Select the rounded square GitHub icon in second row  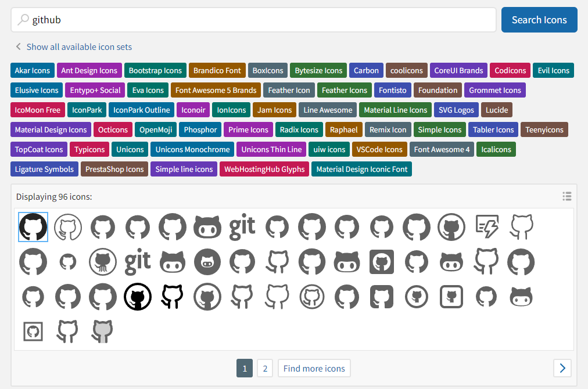[x=382, y=262]
